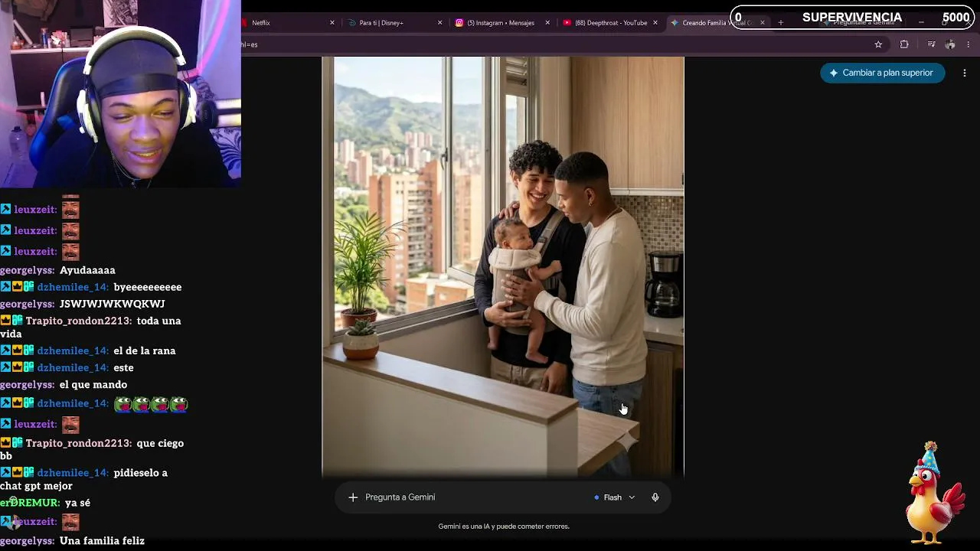Select the Creando Familia Virtual tab
This screenshot has height=551, width=980.
(x=717, y=23)
